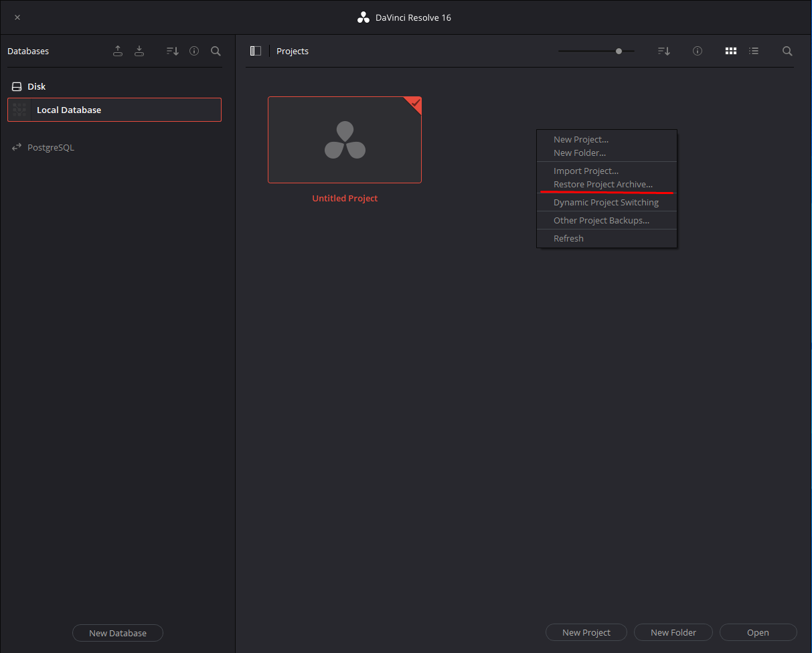Search databases with magnifier icon
The image size is (812, 653).
click(x=216, y=51)
